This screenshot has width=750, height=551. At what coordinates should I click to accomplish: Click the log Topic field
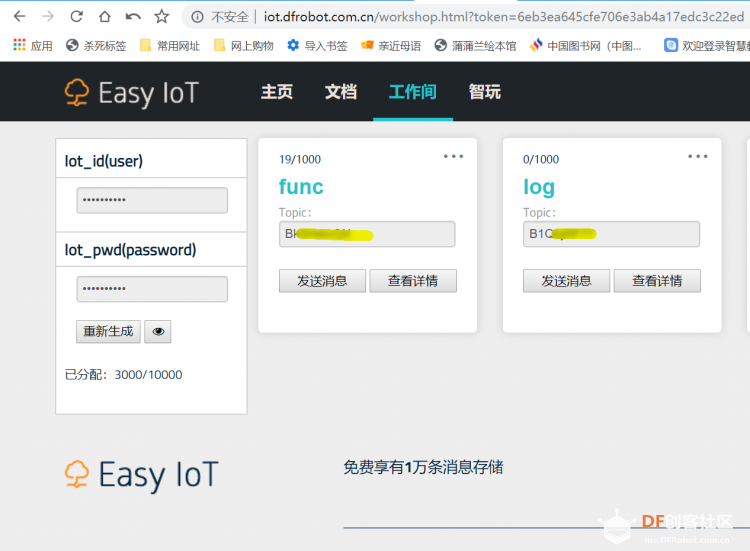pyautogui.click(x=611, y=234)
